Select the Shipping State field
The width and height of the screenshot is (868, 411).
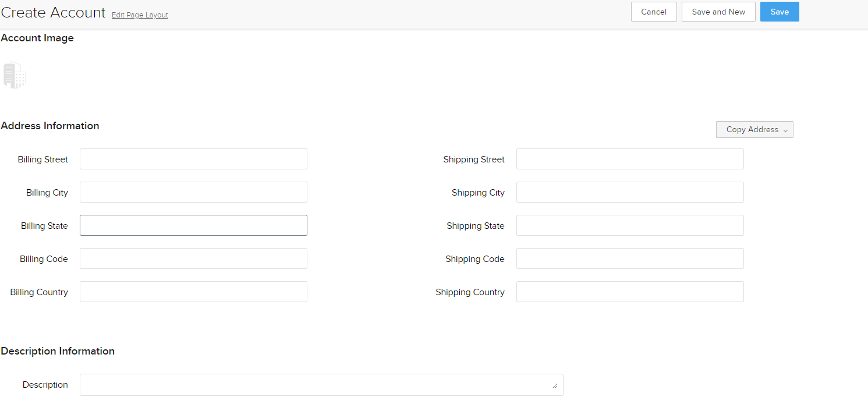tap(630, 225)
